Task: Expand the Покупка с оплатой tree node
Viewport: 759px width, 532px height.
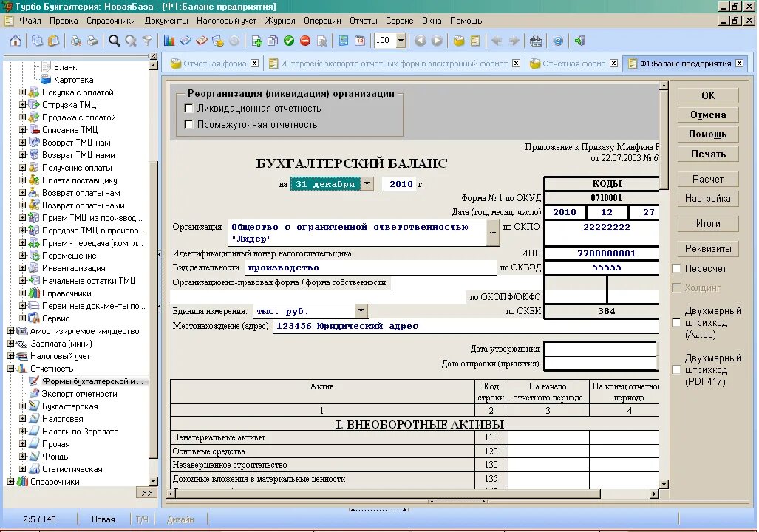Action: point(22,92)
